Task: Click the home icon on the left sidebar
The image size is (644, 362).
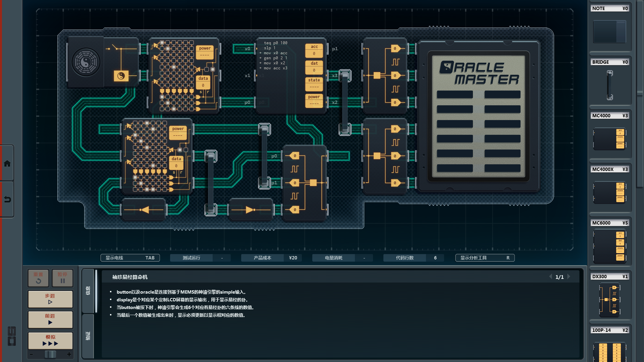Action: [7, 164]
